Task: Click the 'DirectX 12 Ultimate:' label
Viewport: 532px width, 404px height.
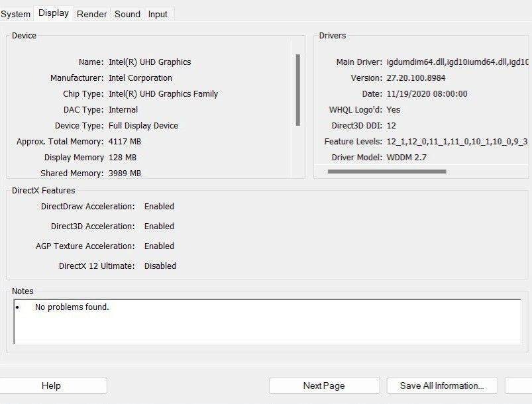Action: (97, 266)
